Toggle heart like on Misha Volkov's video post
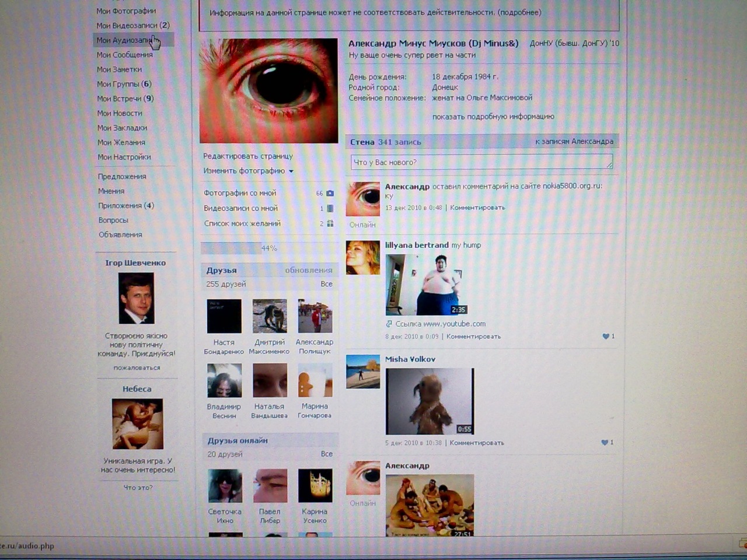The width and height of the screenshot is (747, 560). coord(605,442)
